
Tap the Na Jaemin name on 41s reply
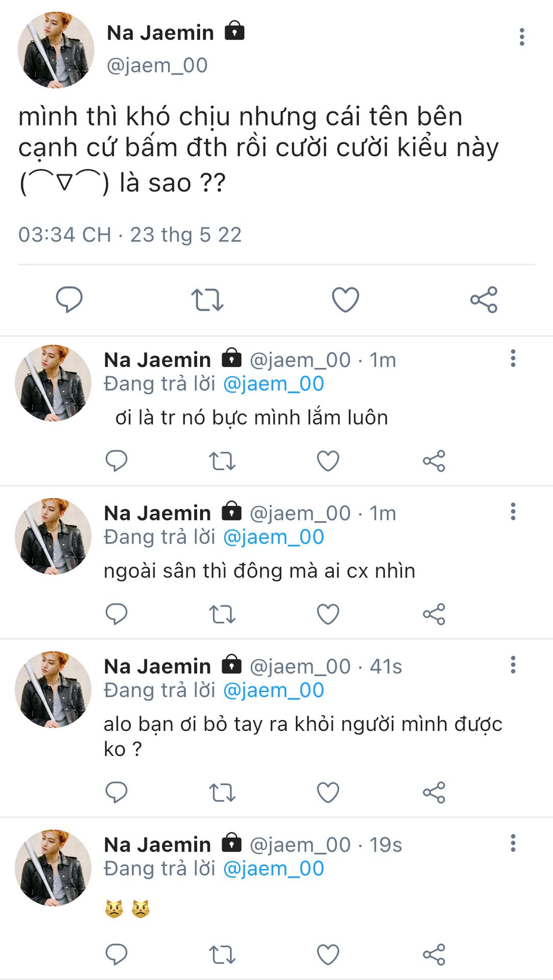click(157, 666)
